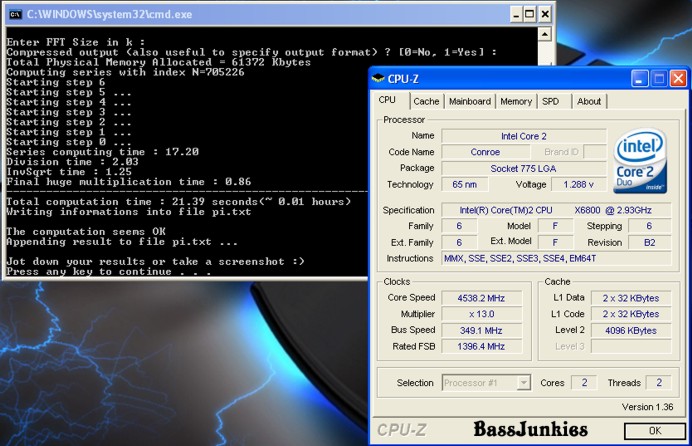Click the Code Name value Conroe
Image resolution: width=692 pixels, height=446 pixels.
point(485,152)
